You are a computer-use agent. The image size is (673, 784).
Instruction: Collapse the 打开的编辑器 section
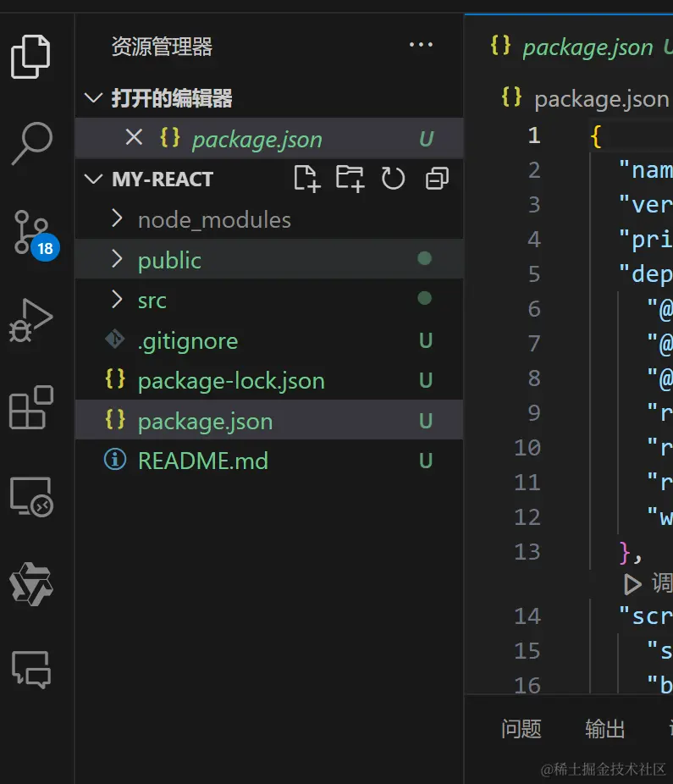coord(93,97)
